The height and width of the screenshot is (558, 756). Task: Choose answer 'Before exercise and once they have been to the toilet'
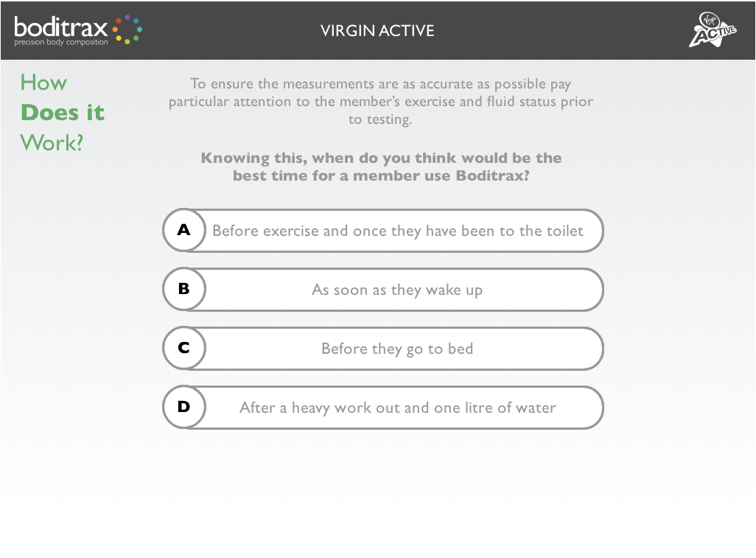(397, 231)
